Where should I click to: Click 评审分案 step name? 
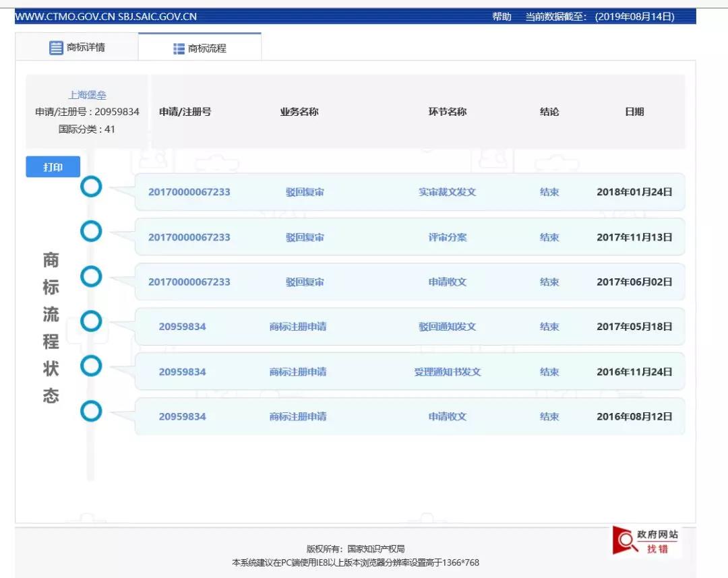tap(447, 237)
